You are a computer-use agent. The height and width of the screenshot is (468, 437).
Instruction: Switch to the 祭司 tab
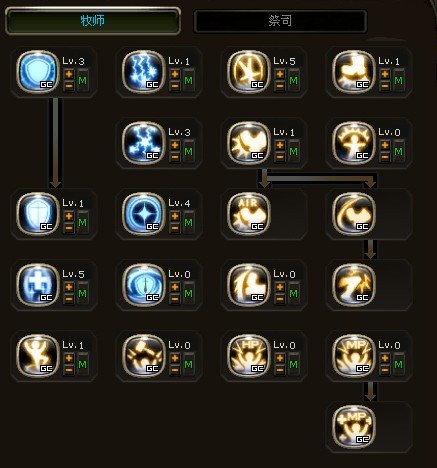point(280,21)
